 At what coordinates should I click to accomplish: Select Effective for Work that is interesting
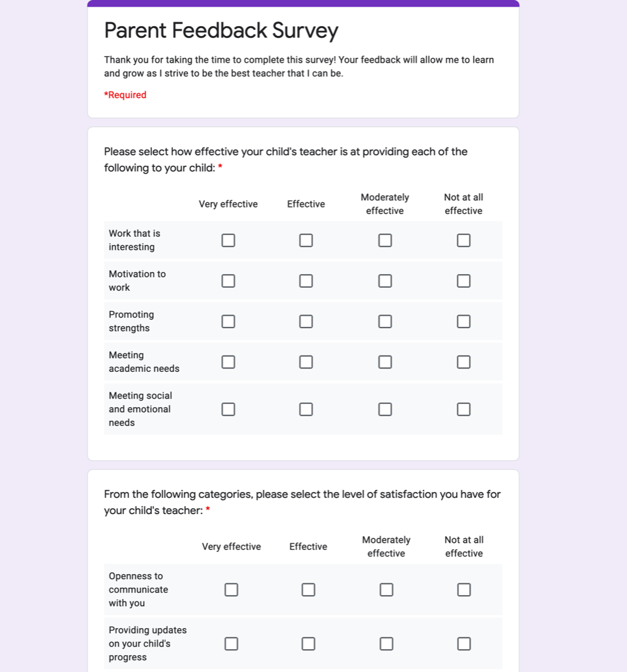(x=306, y=240)
